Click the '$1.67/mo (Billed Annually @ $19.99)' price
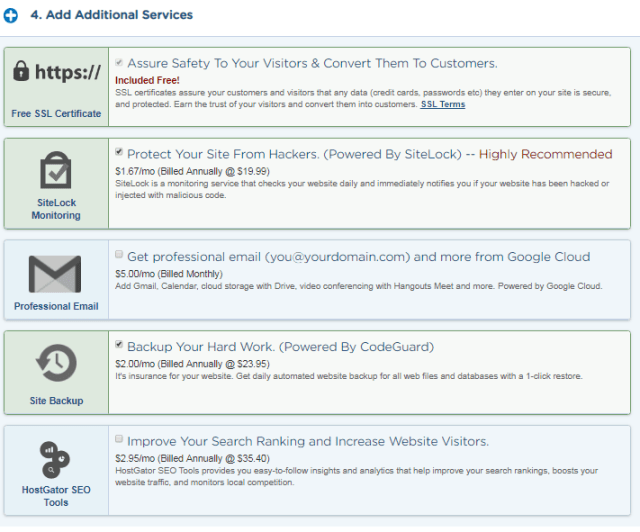The height and width of the screenshot is (532, 640). point(192,171)
